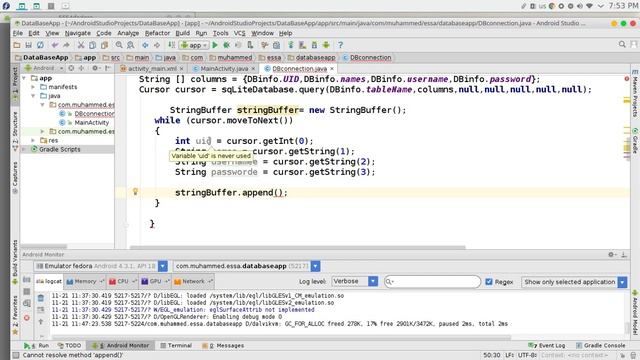Click the Paste toolbar icon

104,45
